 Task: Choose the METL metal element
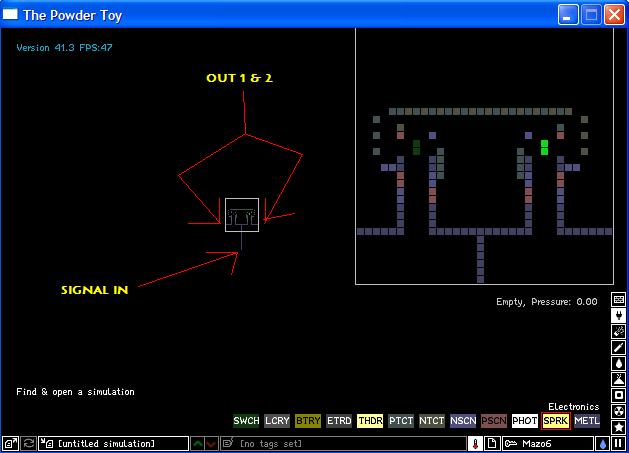pyautogui.click(x=587, y=422)
